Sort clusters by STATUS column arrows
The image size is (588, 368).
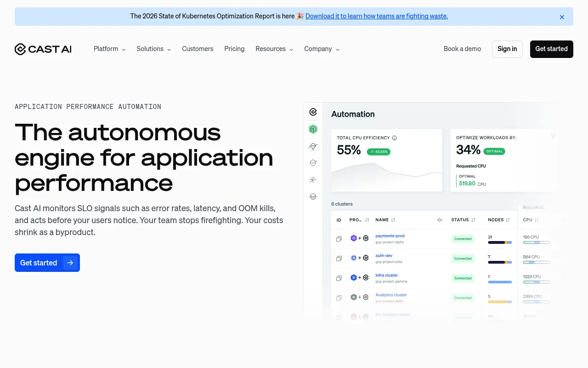tap(473, 220)
